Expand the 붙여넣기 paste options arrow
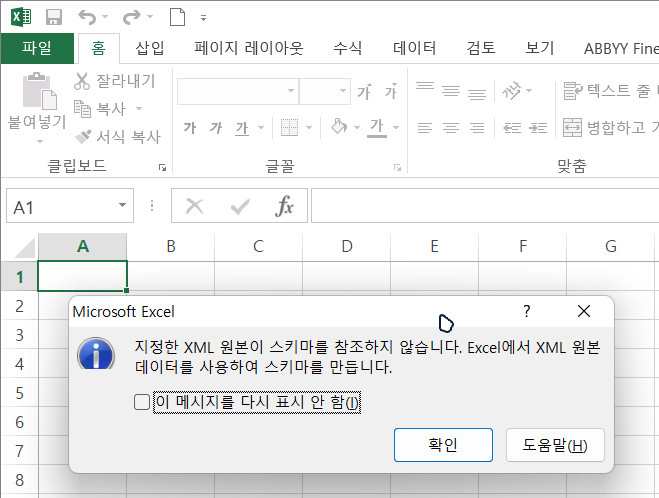 pos(40,141)
